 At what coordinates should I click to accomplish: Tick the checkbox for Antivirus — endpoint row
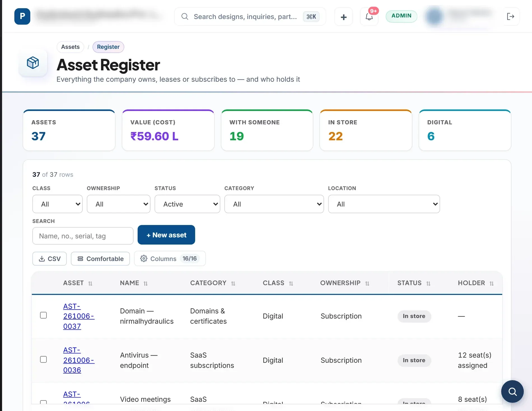43,359
